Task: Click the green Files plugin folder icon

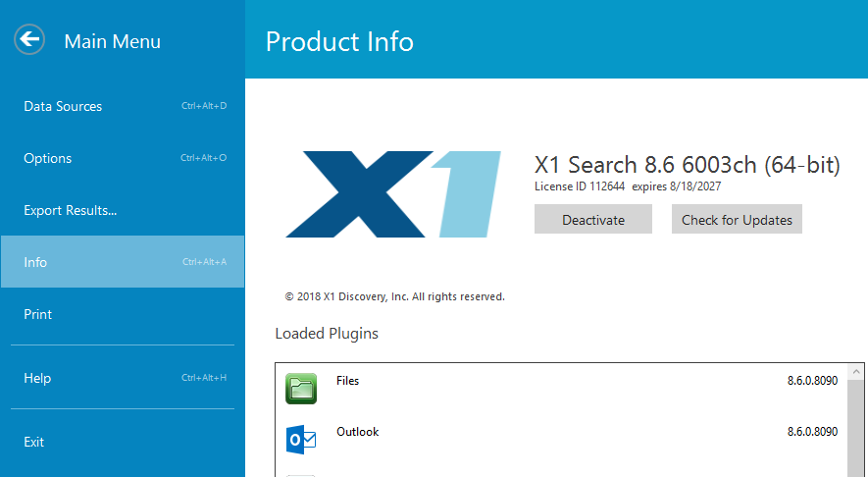Action: click(x=301, y=389)
